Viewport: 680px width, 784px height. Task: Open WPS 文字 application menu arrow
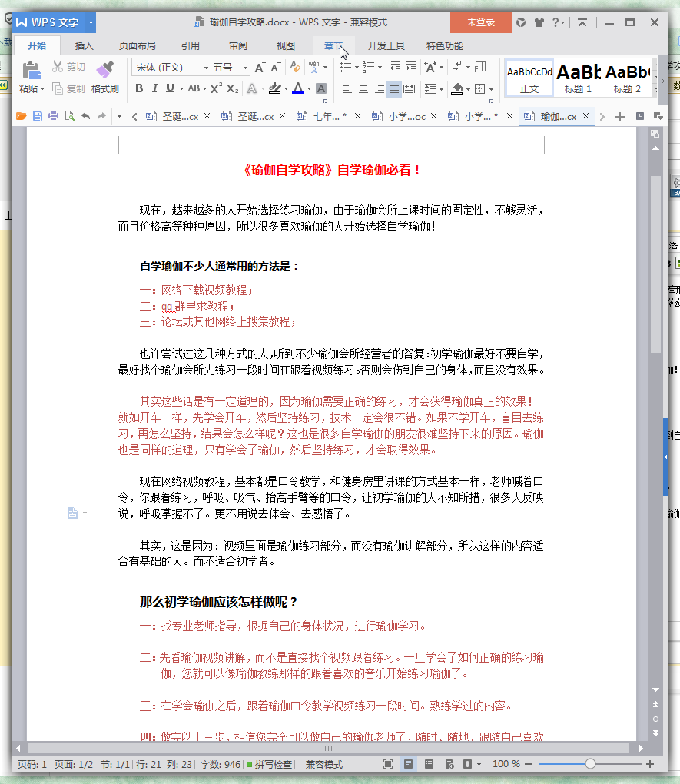(91, 22)
